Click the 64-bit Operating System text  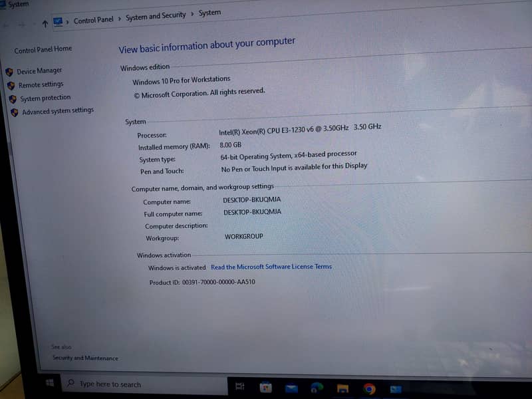point(289,156)
